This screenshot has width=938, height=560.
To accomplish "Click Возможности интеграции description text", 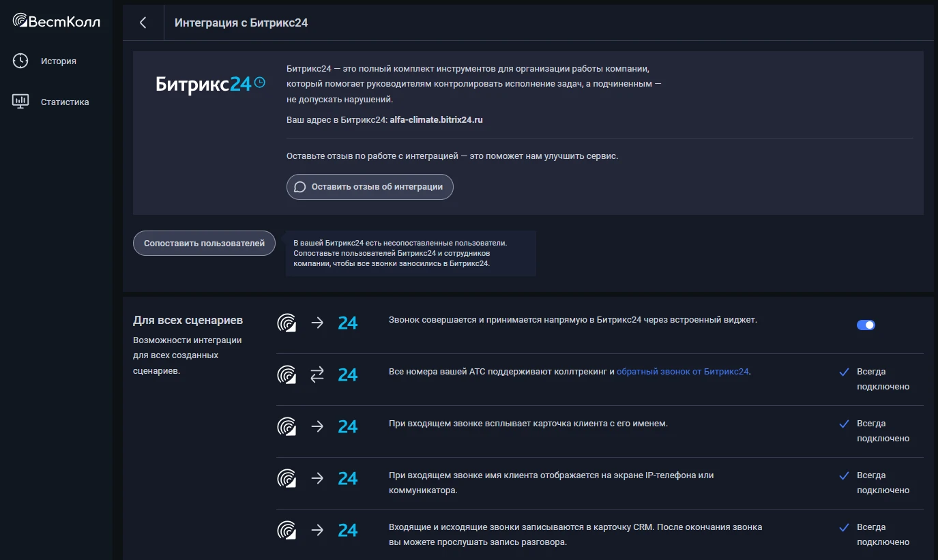I will point(188,355).
